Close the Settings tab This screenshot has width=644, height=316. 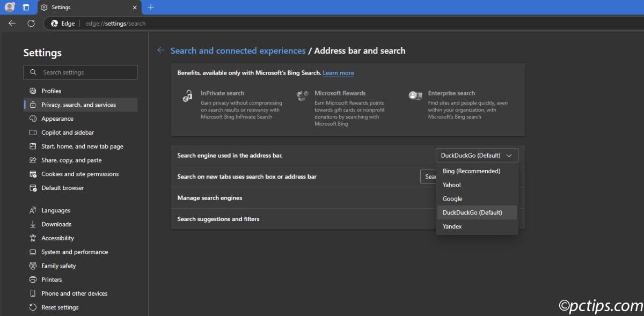(134, 8)
